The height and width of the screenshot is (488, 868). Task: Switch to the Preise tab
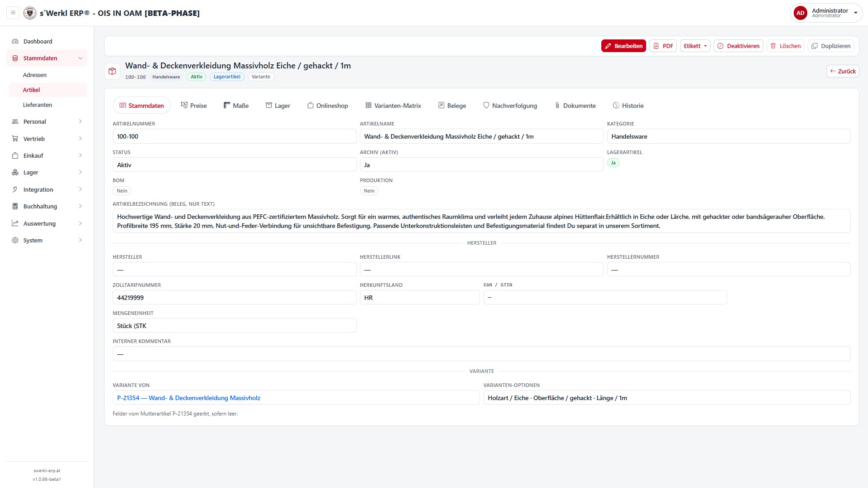pos(194,106)
